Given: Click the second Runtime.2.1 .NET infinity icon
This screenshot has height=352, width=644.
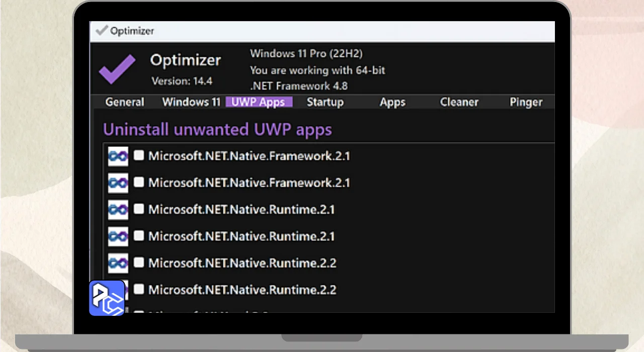Looking at the screenshot, I should click(118, 236).
